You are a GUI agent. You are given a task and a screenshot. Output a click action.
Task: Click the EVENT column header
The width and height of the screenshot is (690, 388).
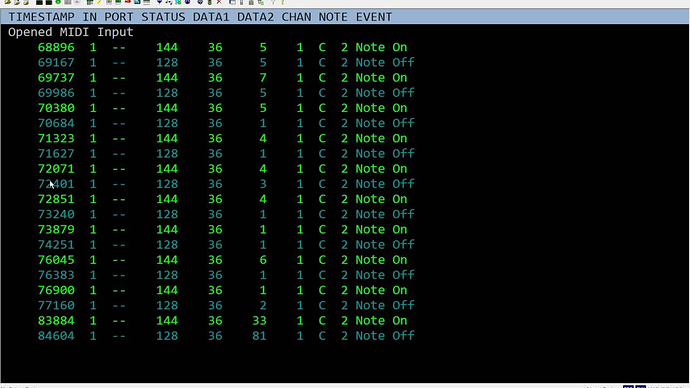(374, 17)
